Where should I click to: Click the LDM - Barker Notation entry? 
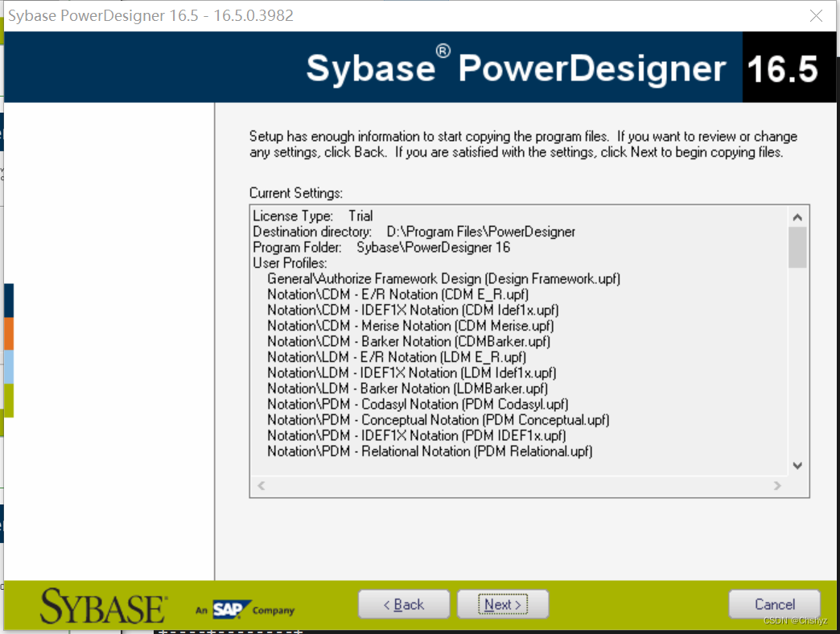(x=408, y=389)
